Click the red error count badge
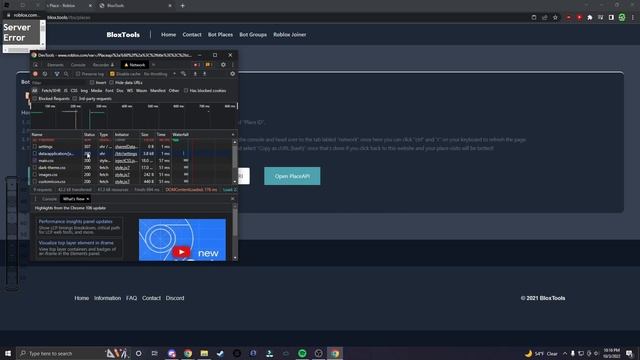This screenshot has height=360, width=640. click(197, 64)
